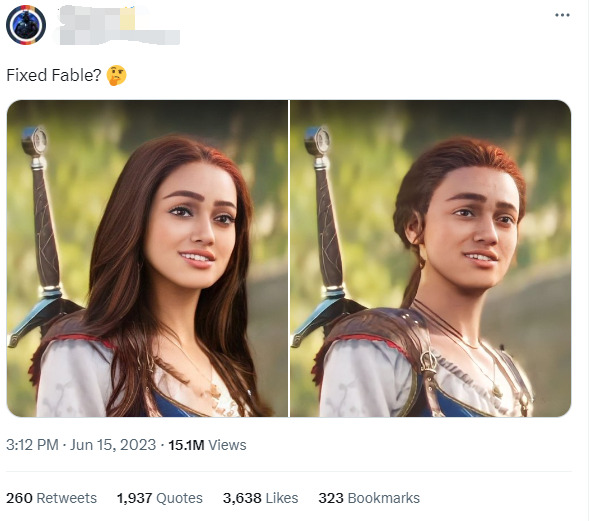The height and width of the screenshot is (521, 601).
Task: Open the three-dot more options menu
Action: (x=562, y=15)
